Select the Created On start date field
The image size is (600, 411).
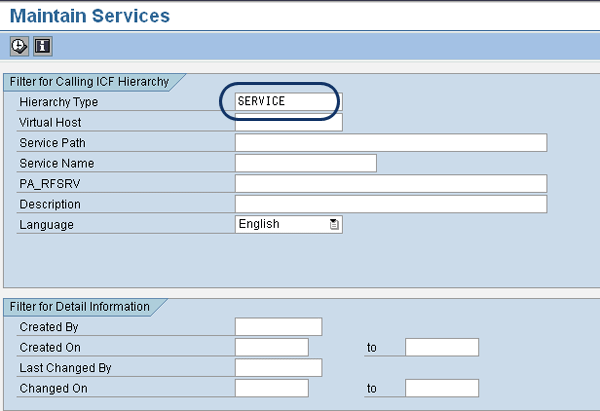point(271,347)
